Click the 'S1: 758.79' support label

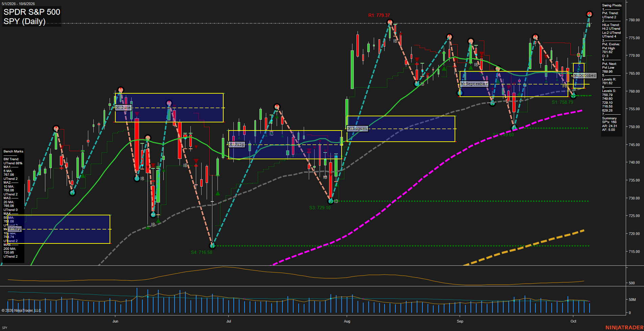pos(562,102)
